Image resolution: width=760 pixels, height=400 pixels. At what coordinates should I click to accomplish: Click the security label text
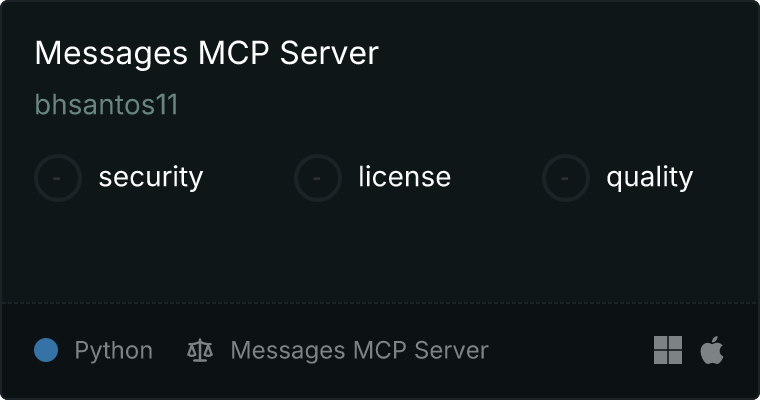(151, 177)
